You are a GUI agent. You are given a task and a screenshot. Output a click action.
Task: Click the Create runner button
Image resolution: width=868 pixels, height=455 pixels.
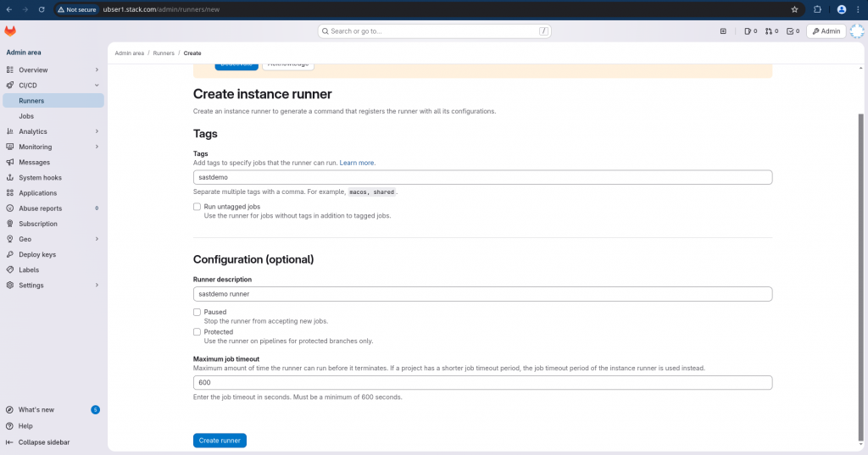pyautogui.click(x=220, y=441)
